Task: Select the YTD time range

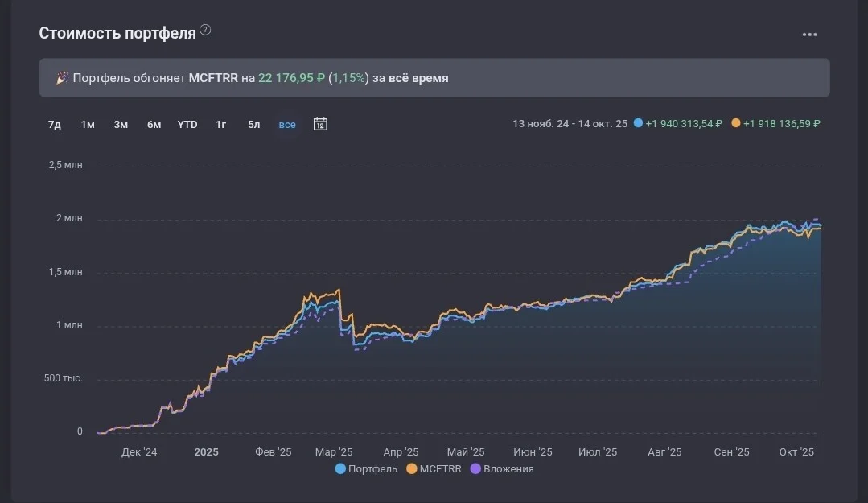Action: click(187, 125)
